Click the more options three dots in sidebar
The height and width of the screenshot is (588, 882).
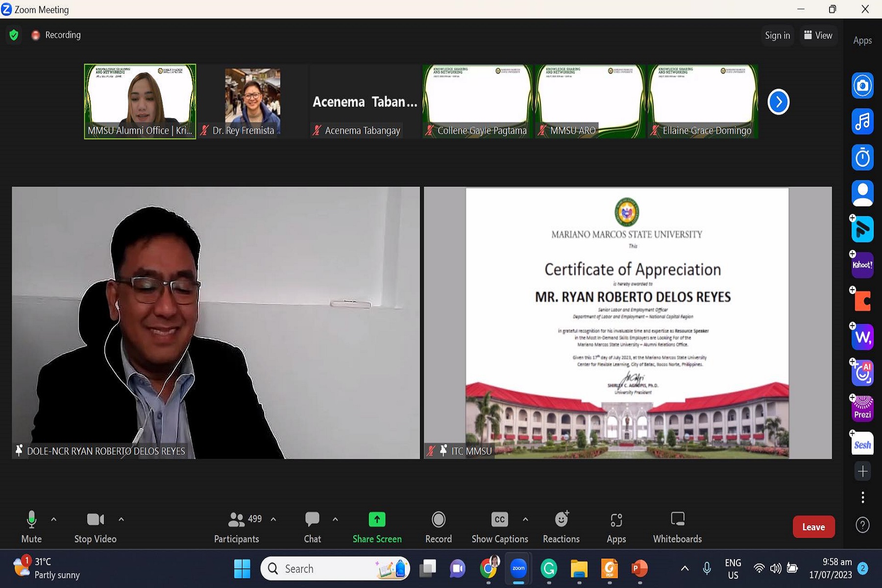coord(862,497)
